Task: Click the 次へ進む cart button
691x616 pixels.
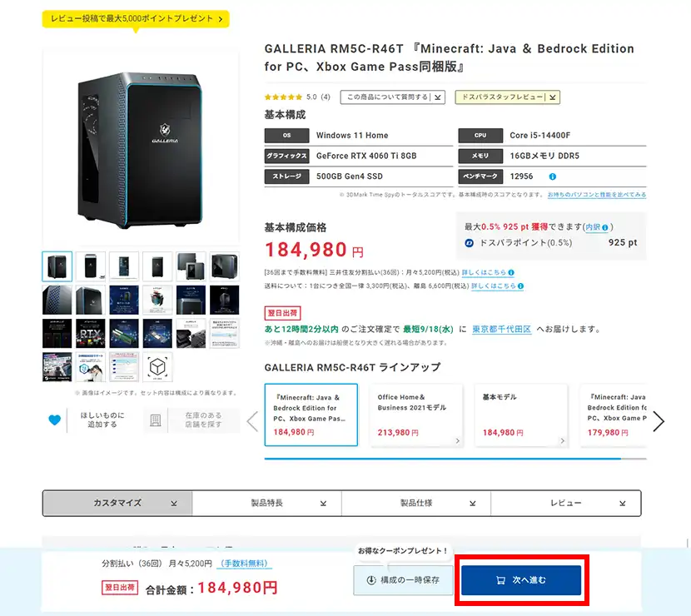Action: click(x=521, y=580)
